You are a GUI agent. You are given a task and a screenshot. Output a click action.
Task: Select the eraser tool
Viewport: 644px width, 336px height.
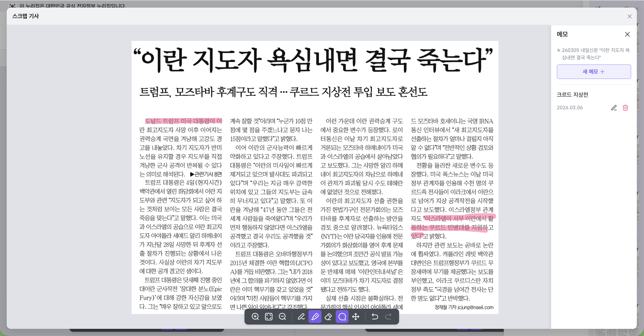click(328, 317)
